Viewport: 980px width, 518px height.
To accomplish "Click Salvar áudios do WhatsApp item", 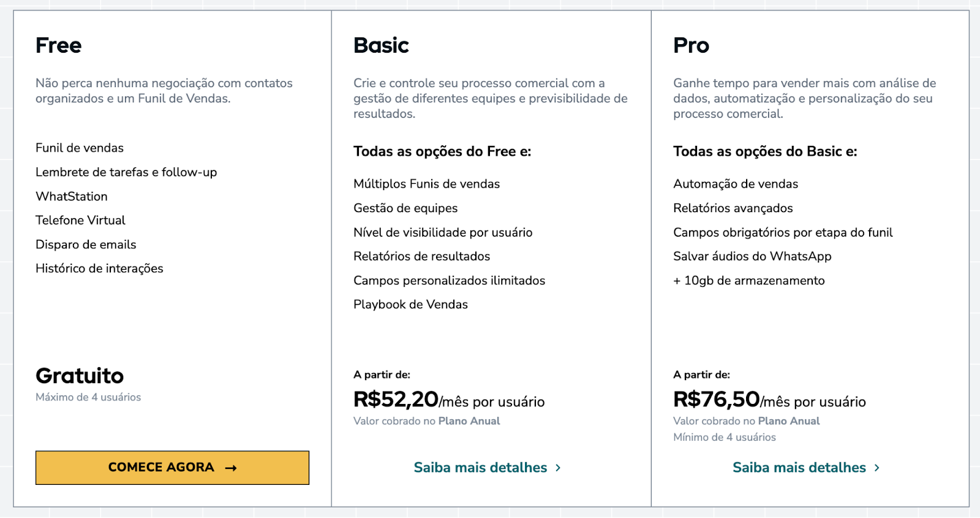I will pos(752,256).
